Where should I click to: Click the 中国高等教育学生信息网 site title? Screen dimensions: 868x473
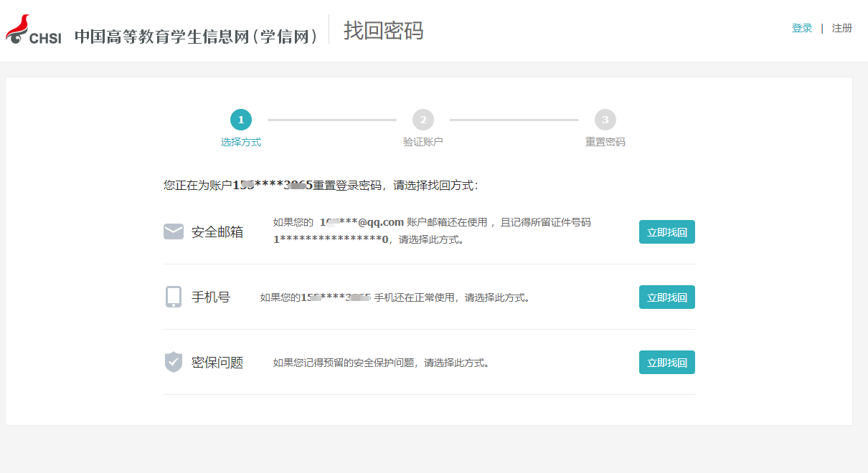click(x=197, y=37)
